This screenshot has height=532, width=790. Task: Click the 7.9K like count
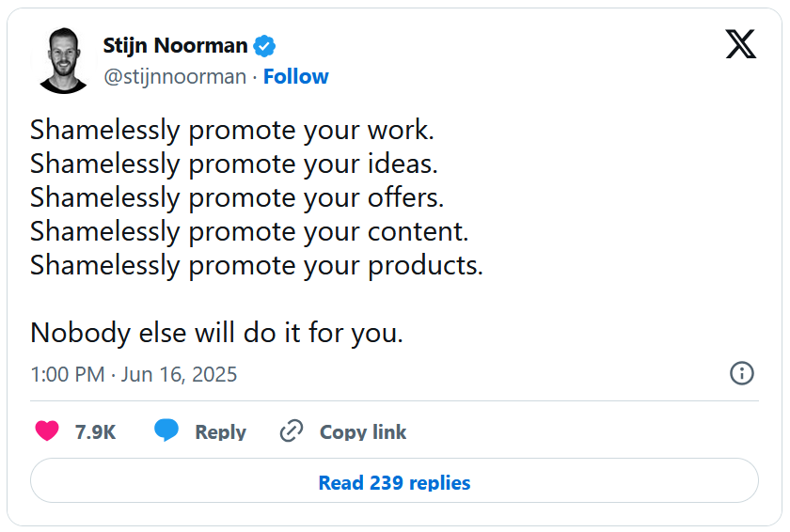click(95, 432)
